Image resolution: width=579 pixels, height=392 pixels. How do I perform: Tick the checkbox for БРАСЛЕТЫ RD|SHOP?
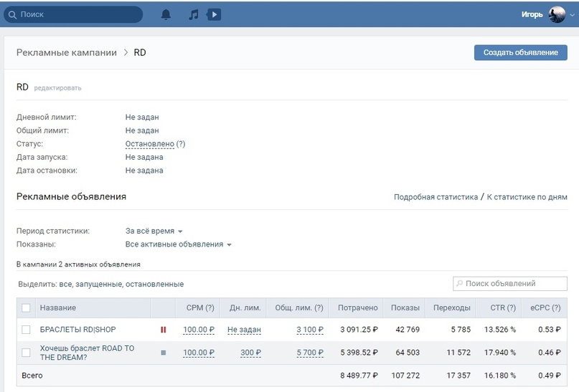(27, 330)
